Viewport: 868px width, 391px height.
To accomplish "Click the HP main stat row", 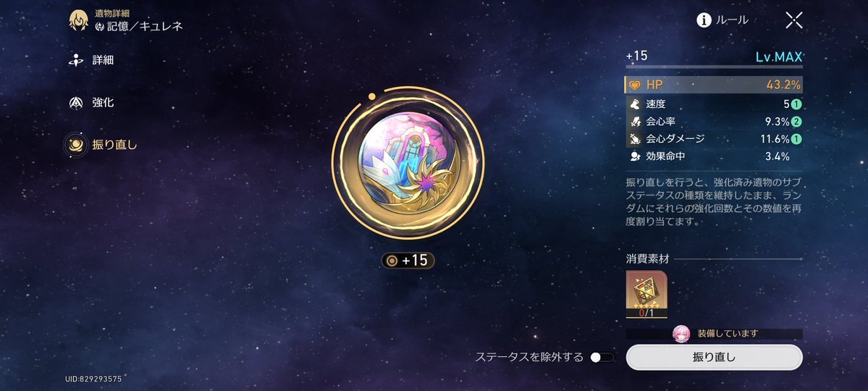I will (x=714, y=85).
